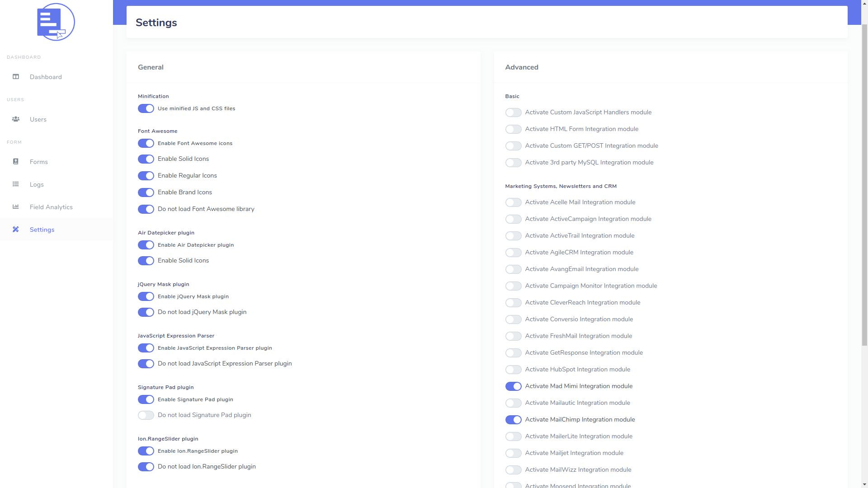
Task: Click the Dashboard sidebar icon
Action: pyautogui.click(x=16, y=77)
